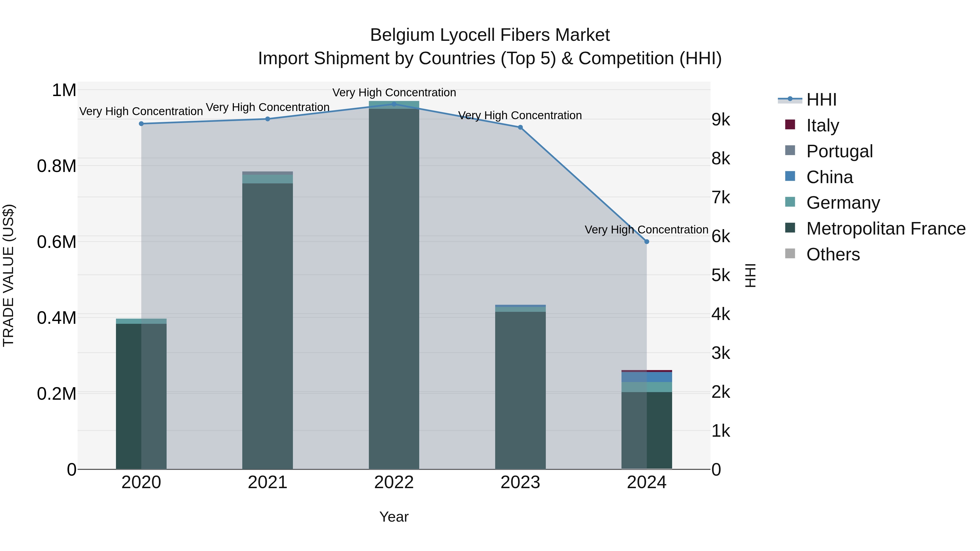Click the 2023 Very High Concentration annotation
Image resolution: width=980 pixels, height=551 pixels.
click(520, 115)
